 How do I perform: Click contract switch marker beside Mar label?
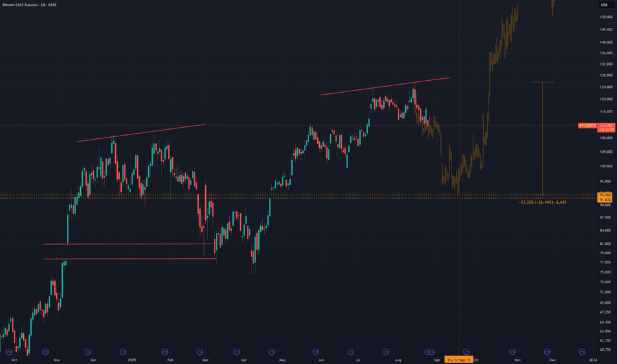[200, 352]
